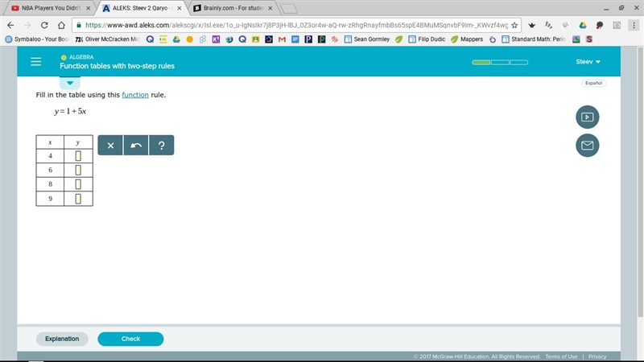The image size is (644, 362).
Task: Open the ALEKS hamburger menu
Action: [x=35, y=62]
